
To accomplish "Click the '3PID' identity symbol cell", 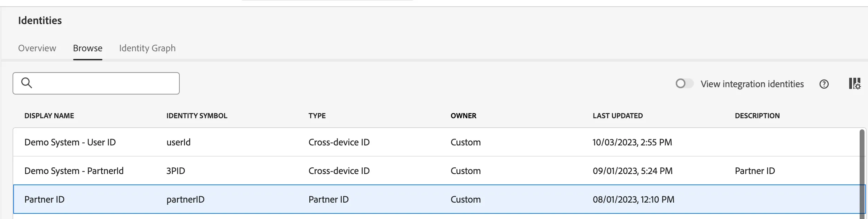I will point(176,171).
